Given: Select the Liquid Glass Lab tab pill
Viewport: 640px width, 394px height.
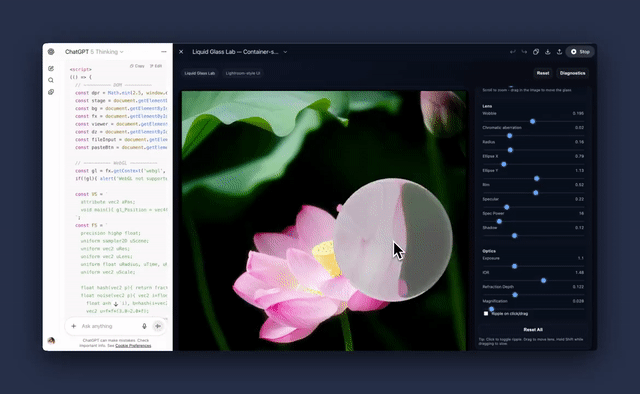Looking at the screenshot, I should pos(200,73).
